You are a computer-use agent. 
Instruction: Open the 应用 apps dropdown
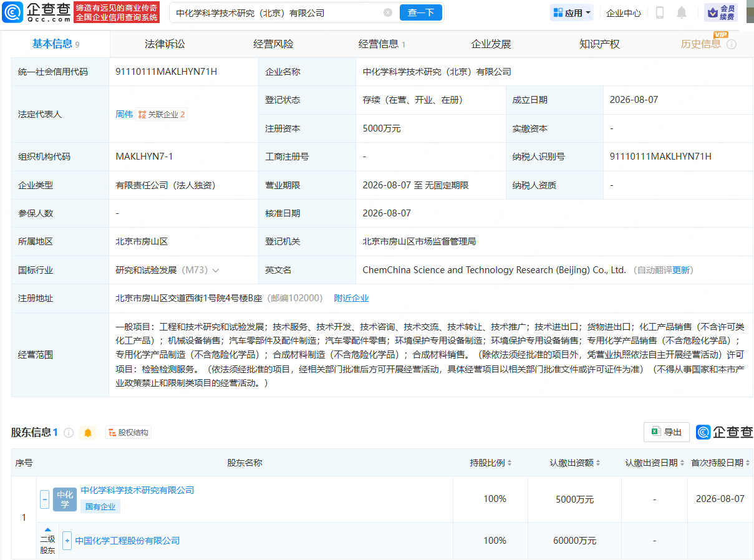(572, 12)
